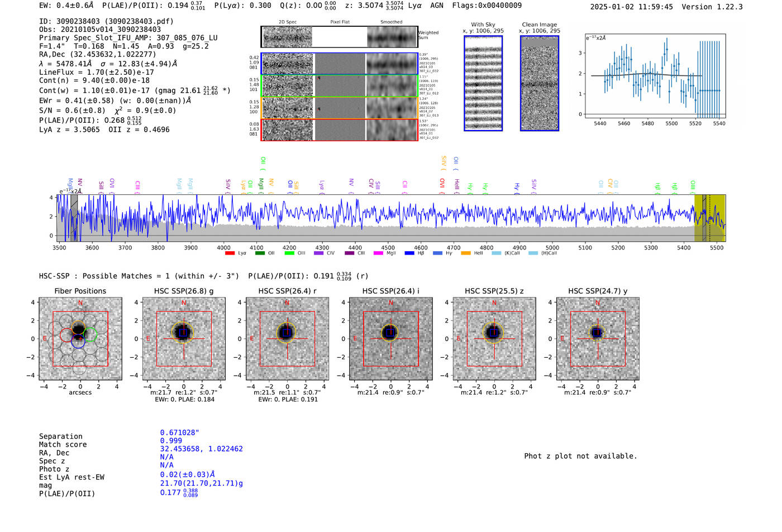Click the Cont(n) = 9.40(±0.00)e-18 line

[94, 80]
